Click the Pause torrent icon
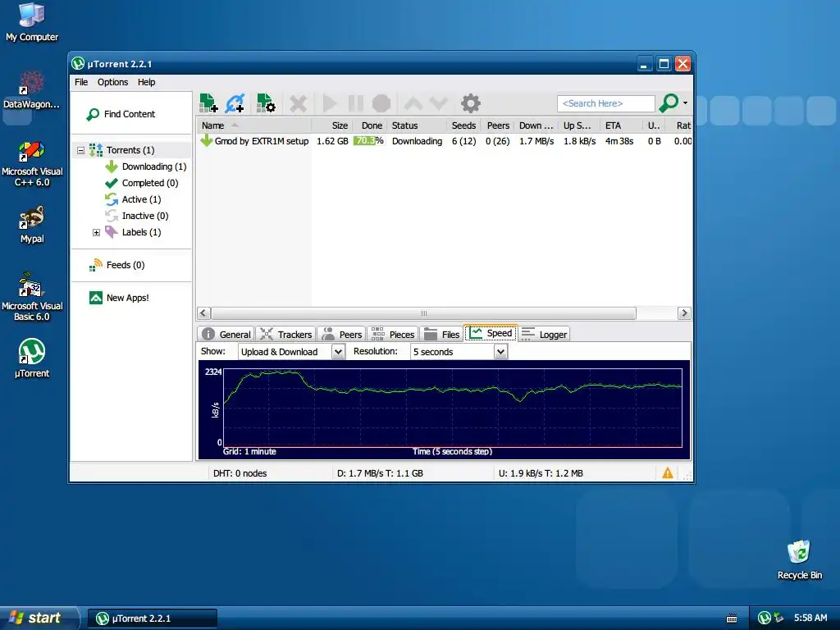This screenshot has height=630, width=840. pos(356,103)
